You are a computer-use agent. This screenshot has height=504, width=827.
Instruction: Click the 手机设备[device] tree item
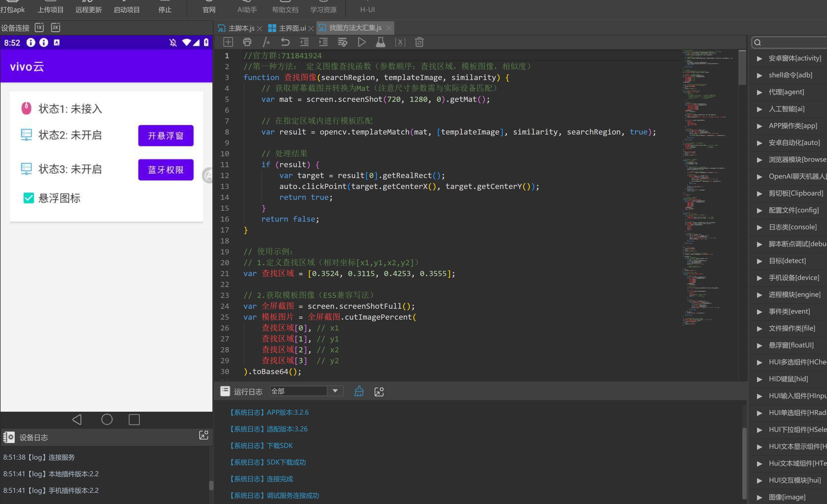tap(794, 278)
